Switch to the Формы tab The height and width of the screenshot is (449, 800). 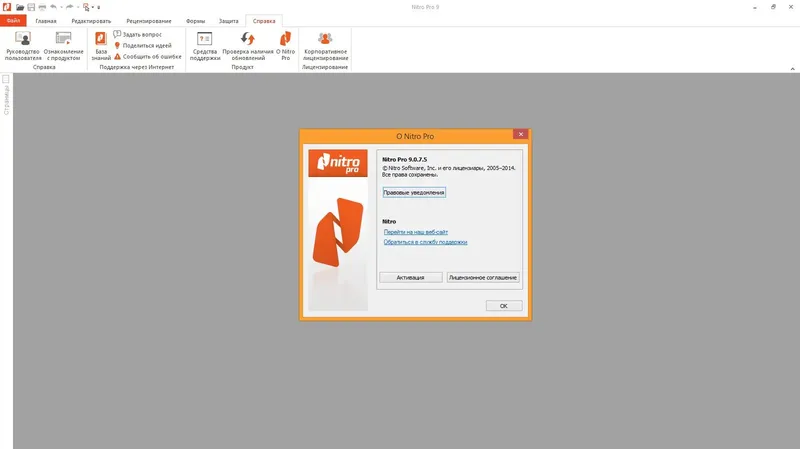click(195, 21)
